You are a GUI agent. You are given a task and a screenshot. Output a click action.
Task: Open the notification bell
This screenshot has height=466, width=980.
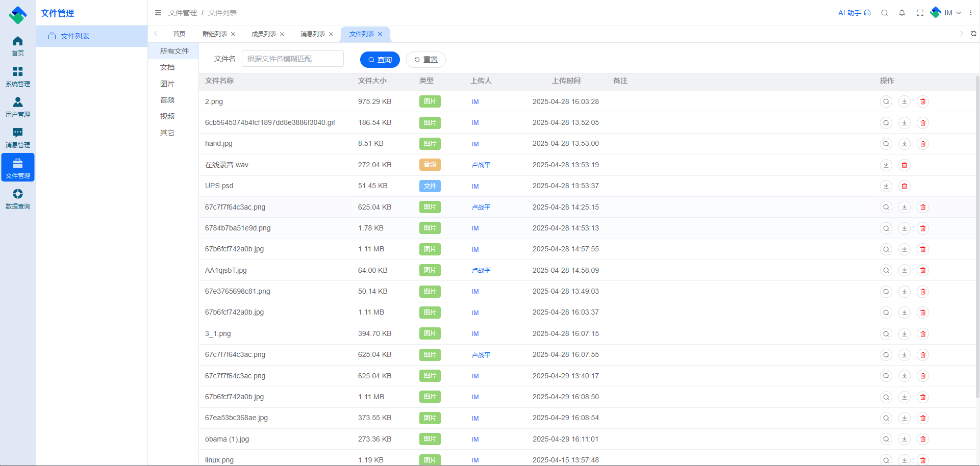point(902,13)
